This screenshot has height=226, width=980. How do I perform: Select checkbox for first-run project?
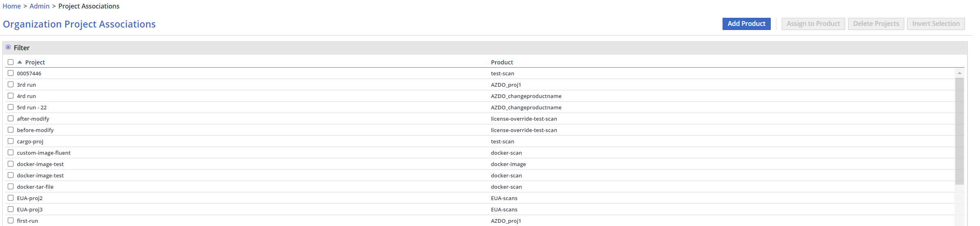[11, 221]
